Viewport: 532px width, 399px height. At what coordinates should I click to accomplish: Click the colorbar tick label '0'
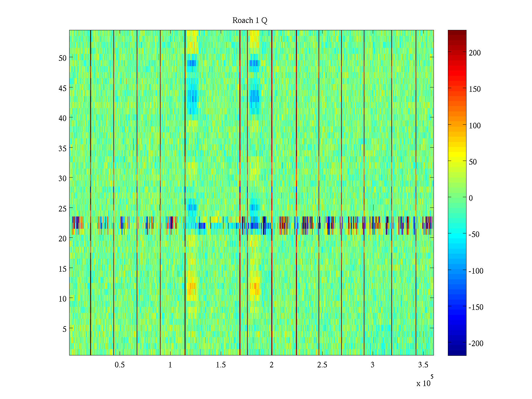[470, 198]
